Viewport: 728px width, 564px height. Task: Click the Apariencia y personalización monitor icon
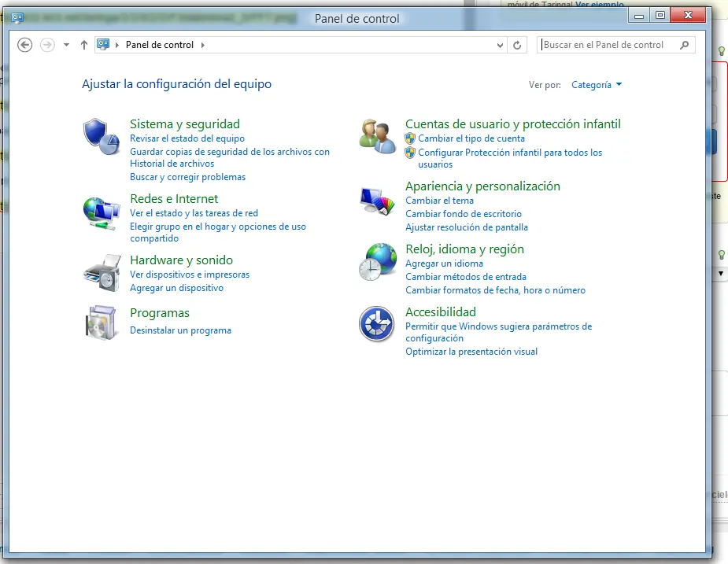click(x=378, y=201)
